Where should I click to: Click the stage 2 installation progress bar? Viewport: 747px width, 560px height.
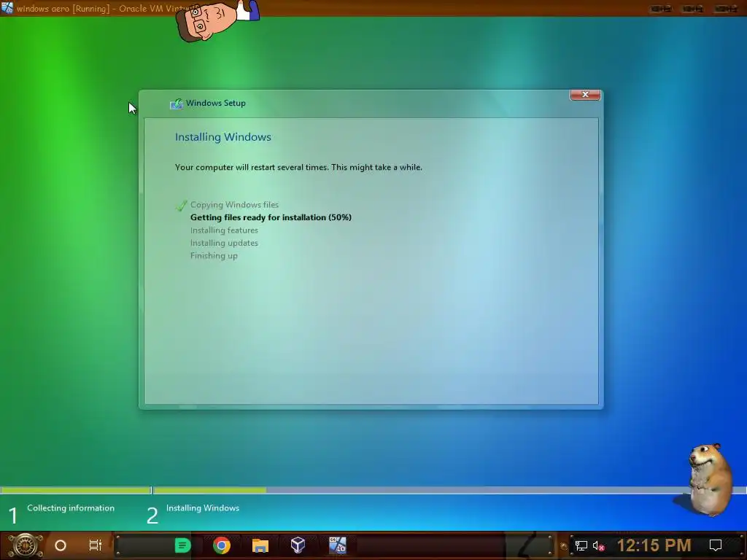point(449,490)
